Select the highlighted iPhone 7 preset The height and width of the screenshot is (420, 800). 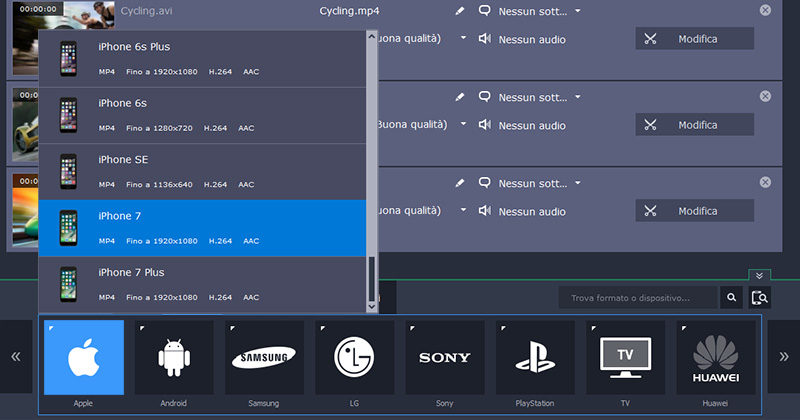tap(202, 228)
